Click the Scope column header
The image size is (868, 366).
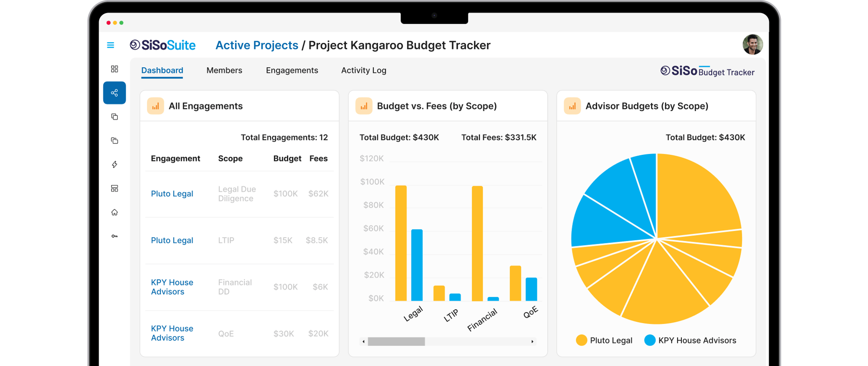230,159
